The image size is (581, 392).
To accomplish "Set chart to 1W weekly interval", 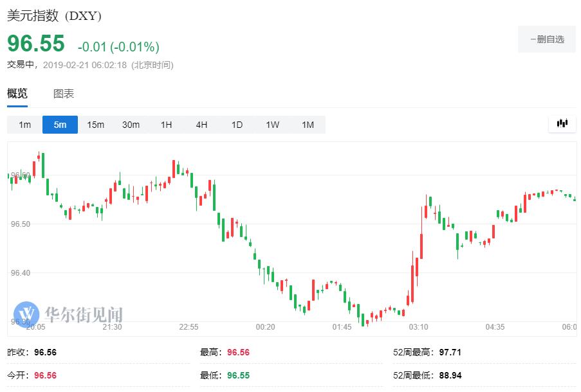I will pyautogui.click(x=272, y=125).
